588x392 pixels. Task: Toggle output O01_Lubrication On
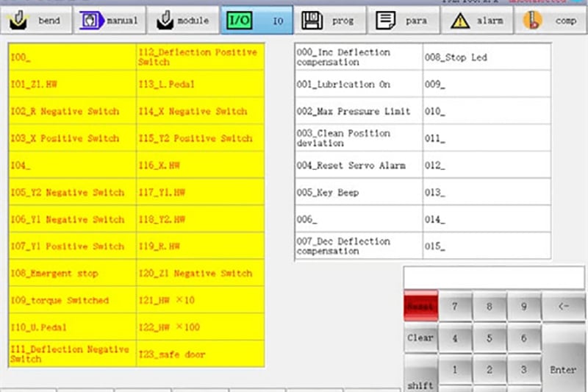click(x=359, y=84)
